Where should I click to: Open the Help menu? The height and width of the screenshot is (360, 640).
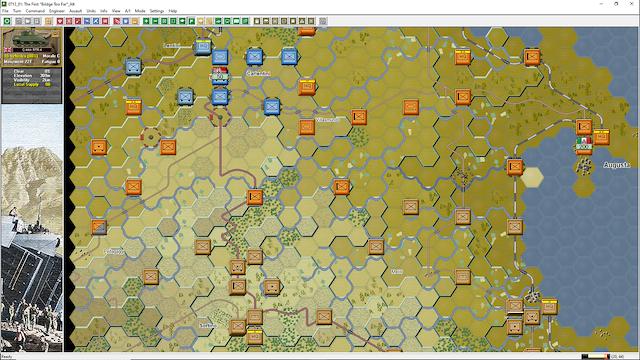click(173, 11)
